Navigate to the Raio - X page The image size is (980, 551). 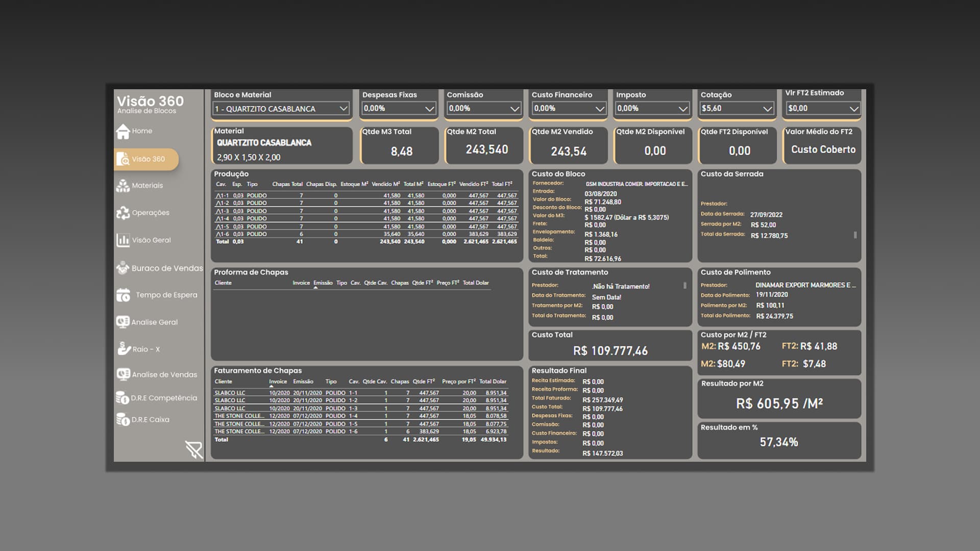tap(146, 349)
